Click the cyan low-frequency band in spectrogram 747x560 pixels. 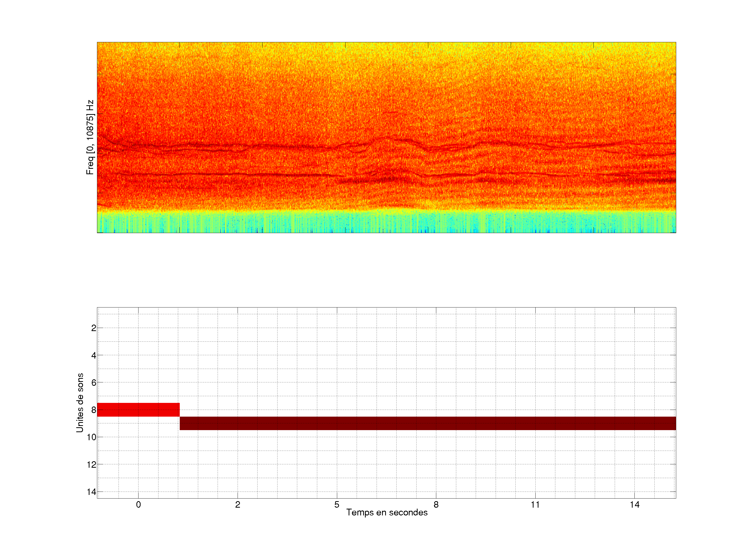(x=386, y=222)
